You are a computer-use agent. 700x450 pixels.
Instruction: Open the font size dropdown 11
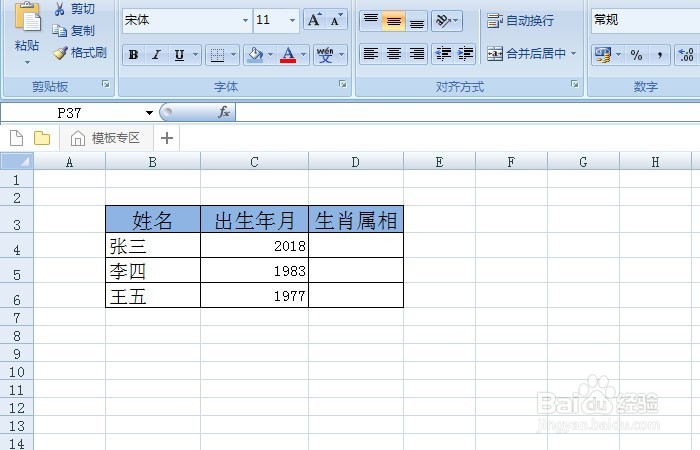click(x=292, y=21)
